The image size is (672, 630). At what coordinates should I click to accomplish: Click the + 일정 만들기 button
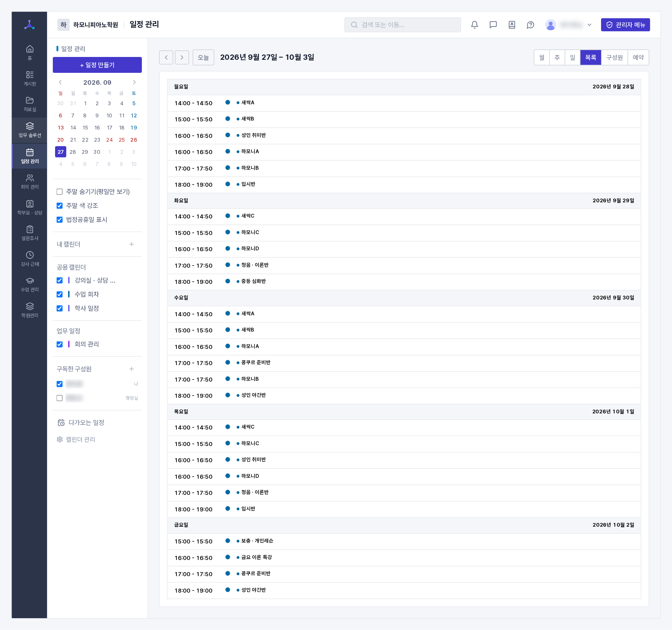pyautogui.click(x=97, y=65)
